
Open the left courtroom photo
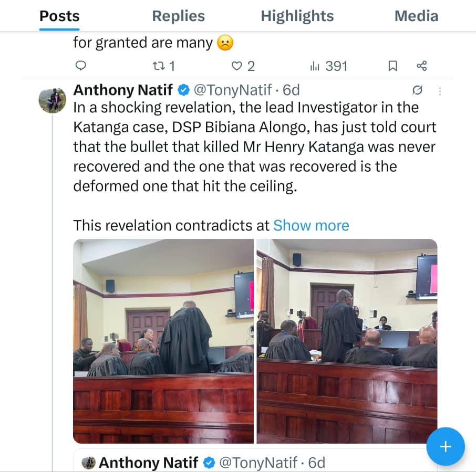coord(163,341)
